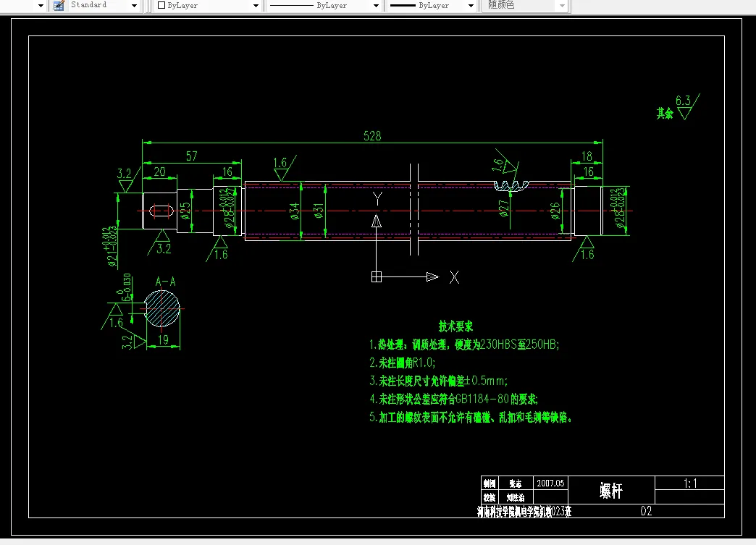Screen dimensions: 756x545
Task: Select the 2007.05 date cell
Action: point(550,483)
